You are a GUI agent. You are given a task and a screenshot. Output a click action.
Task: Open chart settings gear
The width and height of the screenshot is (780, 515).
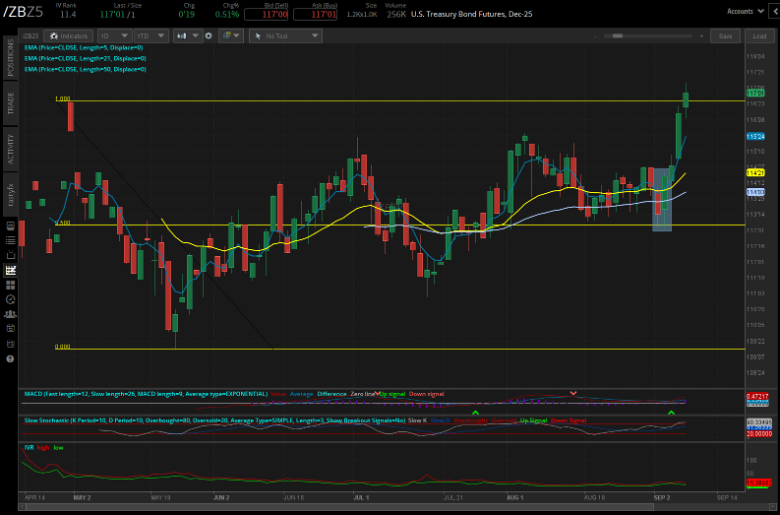pos(208,36)
